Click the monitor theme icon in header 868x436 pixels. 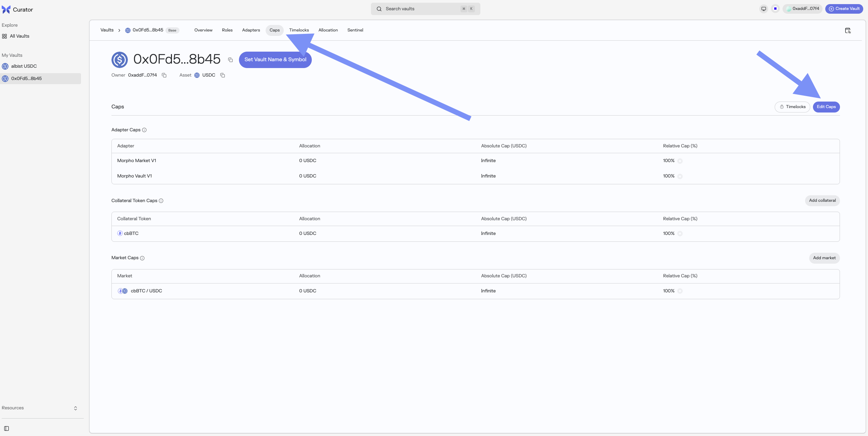click(x=763, y=9)
